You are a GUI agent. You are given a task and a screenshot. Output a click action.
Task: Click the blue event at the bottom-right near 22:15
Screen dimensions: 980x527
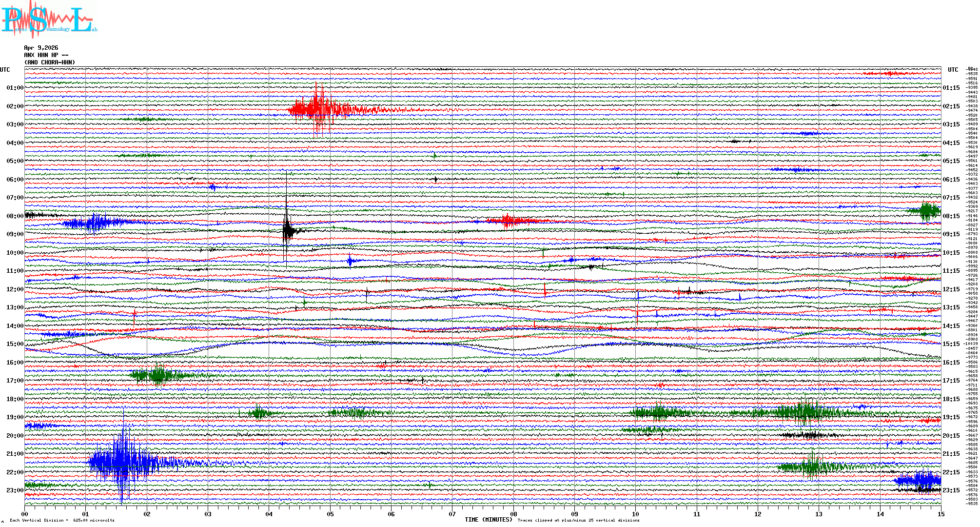coord(921,480)
